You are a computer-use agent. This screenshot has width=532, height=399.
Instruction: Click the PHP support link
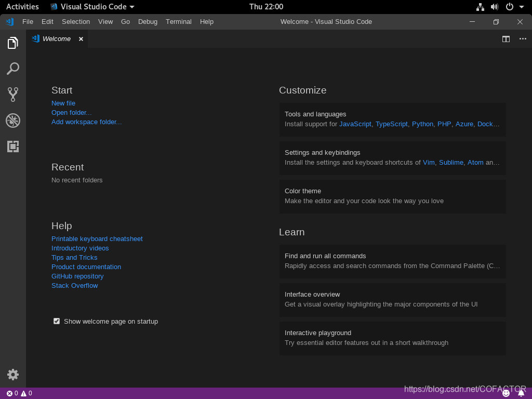444,124
